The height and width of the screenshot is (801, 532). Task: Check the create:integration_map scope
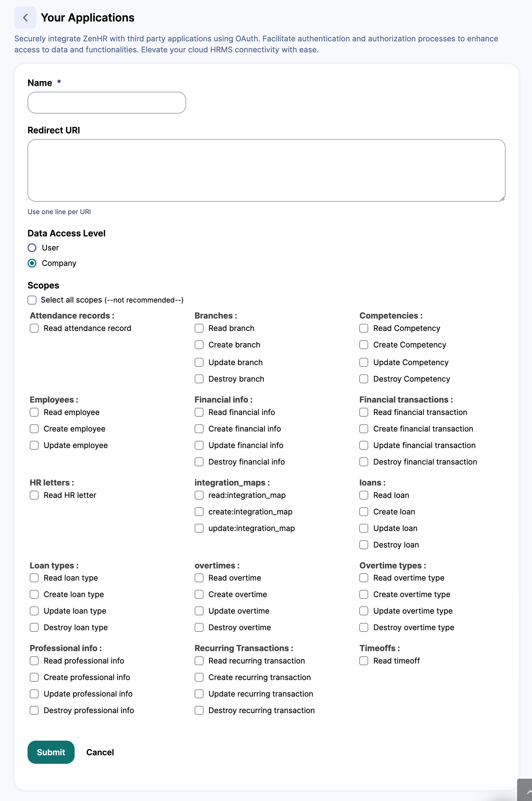(x=199, y=511)
